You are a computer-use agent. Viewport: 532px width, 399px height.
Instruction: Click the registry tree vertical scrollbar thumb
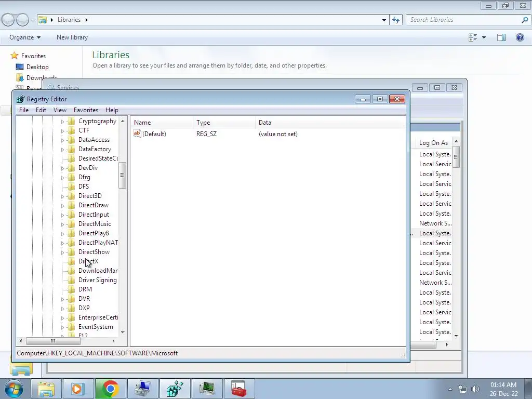tap(122, 175)
